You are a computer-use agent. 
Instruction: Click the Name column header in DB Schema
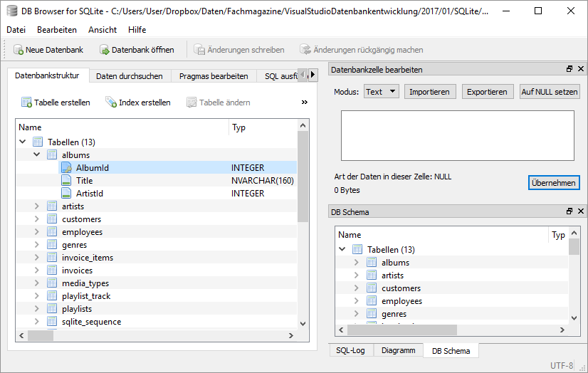(442, 235)
